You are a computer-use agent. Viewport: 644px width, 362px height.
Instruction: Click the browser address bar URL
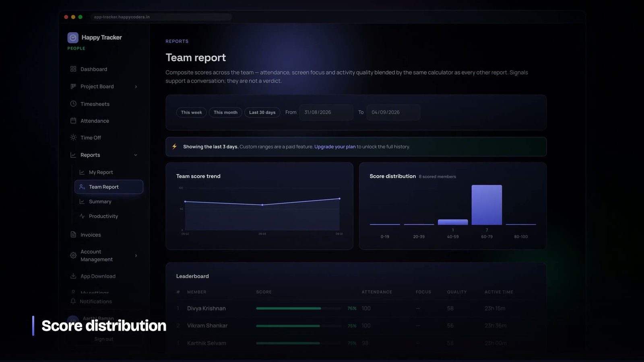coord(122,17)
